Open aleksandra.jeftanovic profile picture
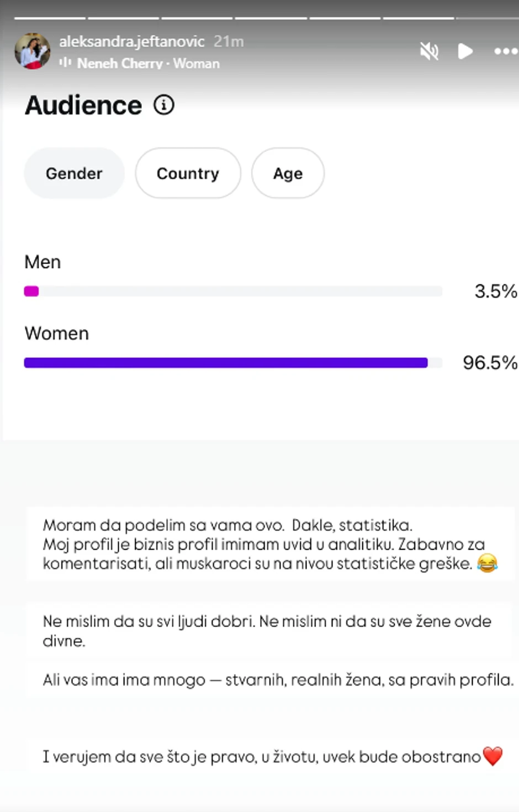Viewport: 519px width, 812px height. 32,51
